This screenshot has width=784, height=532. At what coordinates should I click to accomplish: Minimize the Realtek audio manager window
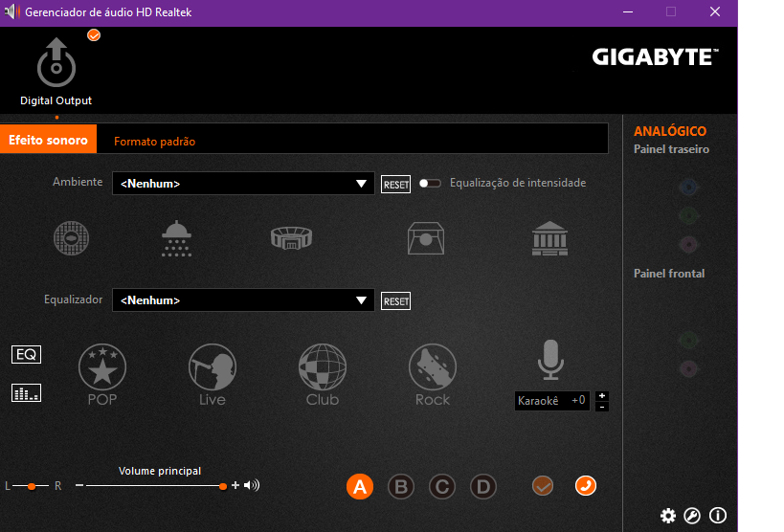click(x=628, y=12)
